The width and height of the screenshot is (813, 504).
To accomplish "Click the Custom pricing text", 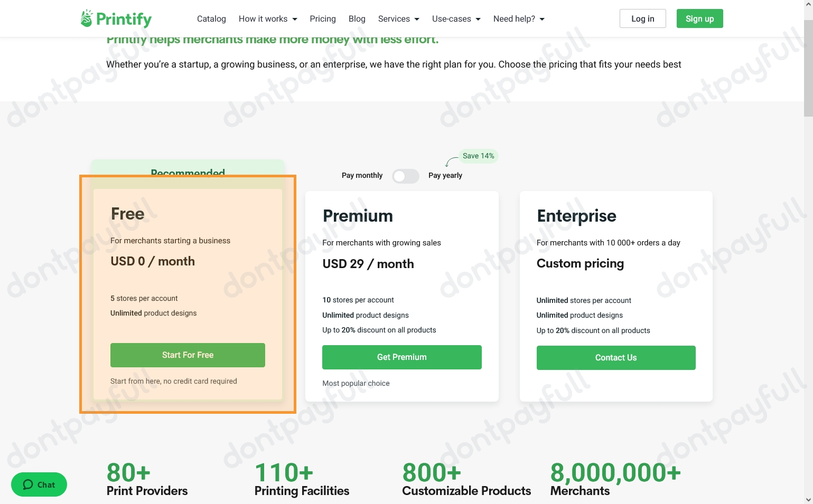I will coord(580,263).
